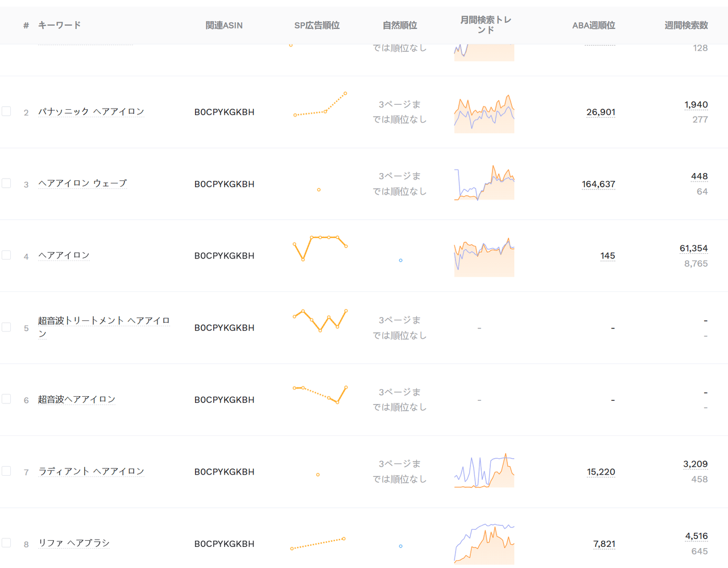This screenshot has width=728, height=568.
Task: Select the checkbox beside 超音波ヘアアイロン
Action: tap(6, 399)
